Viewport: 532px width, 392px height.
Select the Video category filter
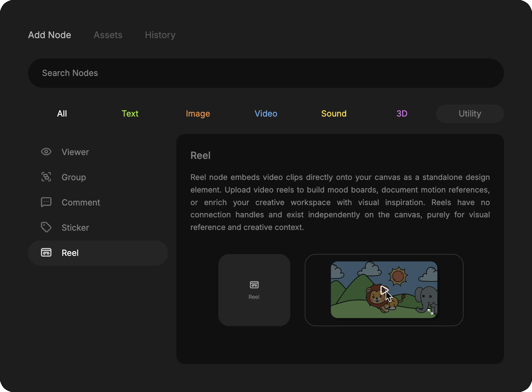[x=266, y=114]
